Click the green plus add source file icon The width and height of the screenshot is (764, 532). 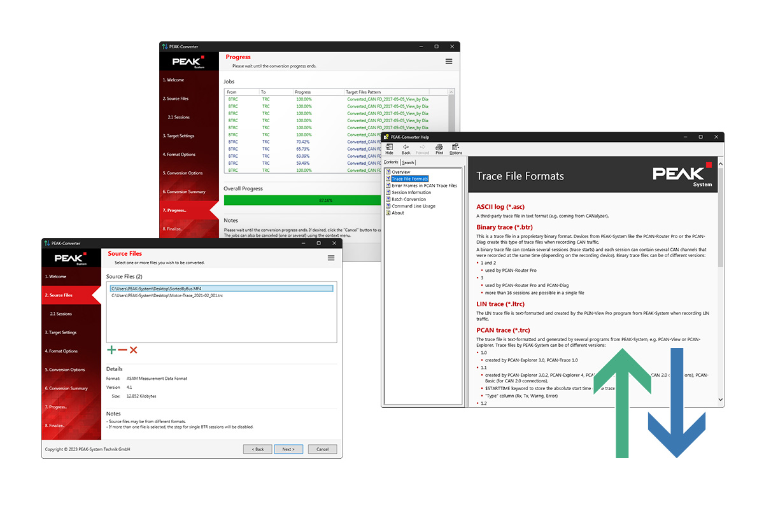tap(111, 350)
